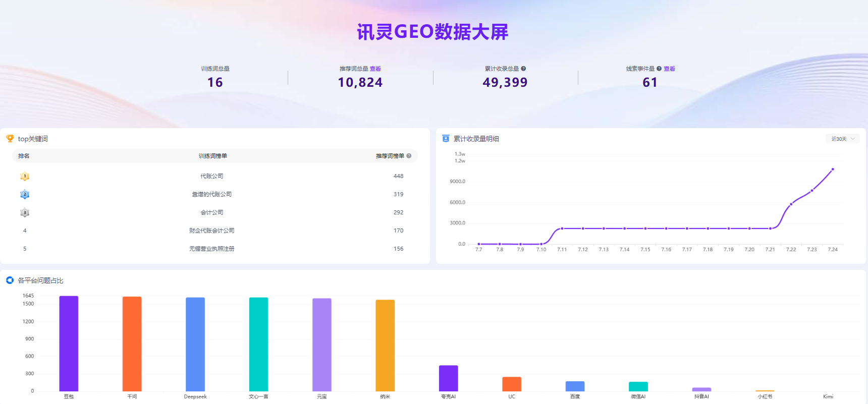Click the 文心一言 teal bar

coord(258,344)
